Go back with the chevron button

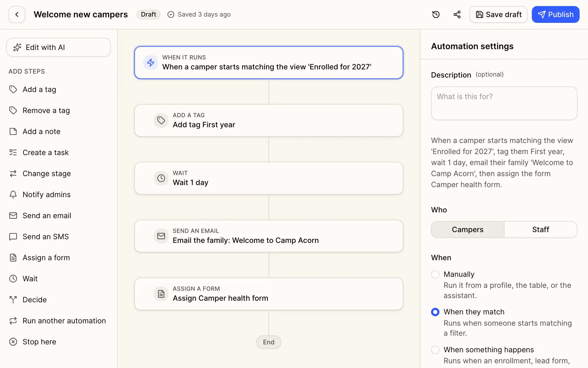click(17, 14)
